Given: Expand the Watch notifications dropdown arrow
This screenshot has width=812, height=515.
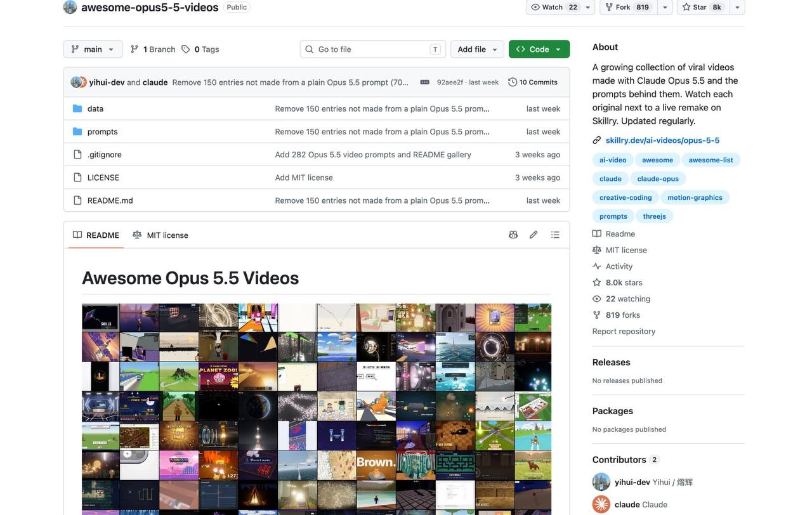Looking at the screenshot, I should point(588,7).
